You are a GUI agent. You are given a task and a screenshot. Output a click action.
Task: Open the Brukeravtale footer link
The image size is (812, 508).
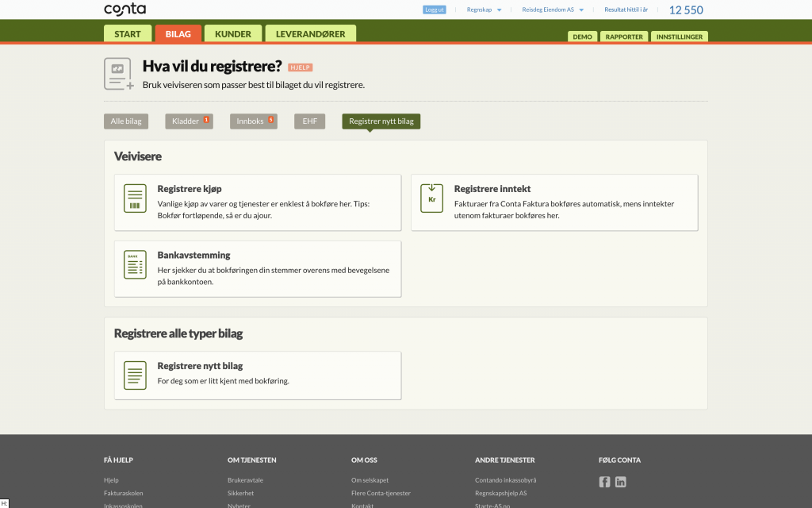pos(246,480)
